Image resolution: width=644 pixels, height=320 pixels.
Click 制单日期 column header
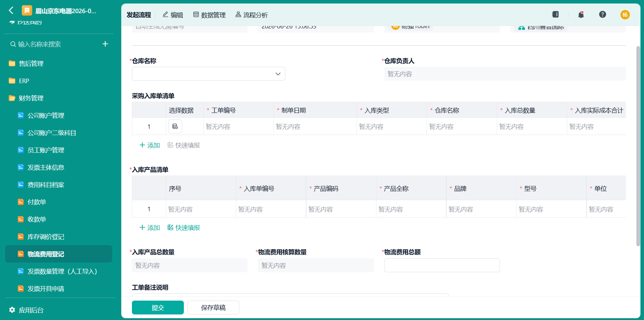coord(315,110)
